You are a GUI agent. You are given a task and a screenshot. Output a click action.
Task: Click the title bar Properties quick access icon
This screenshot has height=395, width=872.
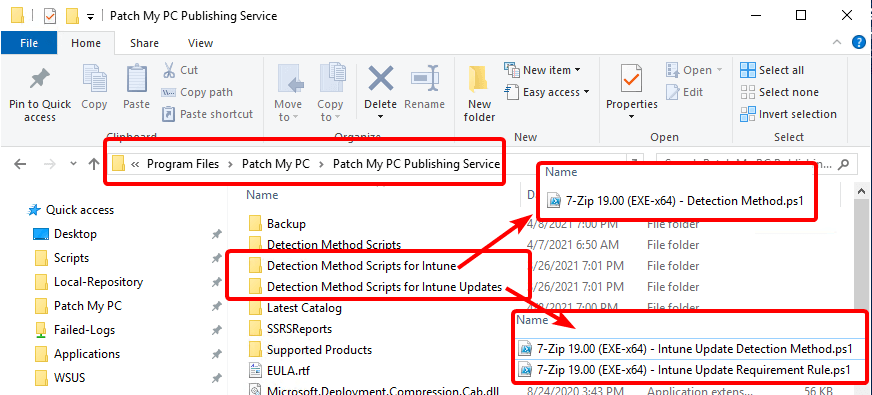tap(50, 16)
